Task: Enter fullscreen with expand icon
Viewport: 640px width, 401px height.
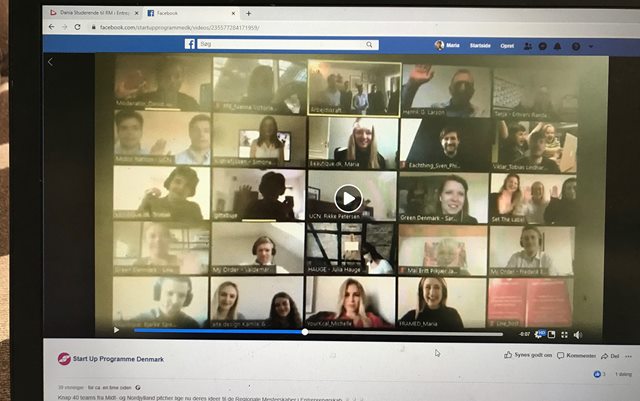Action: click(x=564, y=335)
